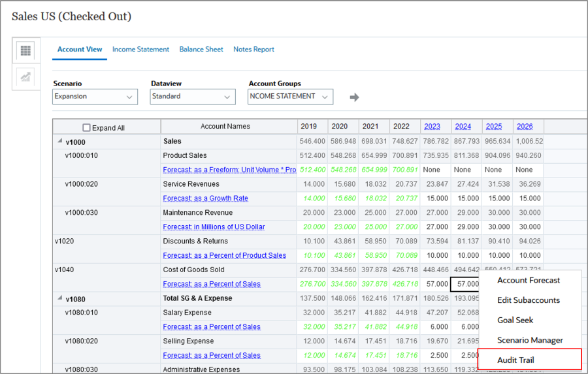Switch to the Account View tab
This screenshot has width=588, height=374.
coord(80,50)
